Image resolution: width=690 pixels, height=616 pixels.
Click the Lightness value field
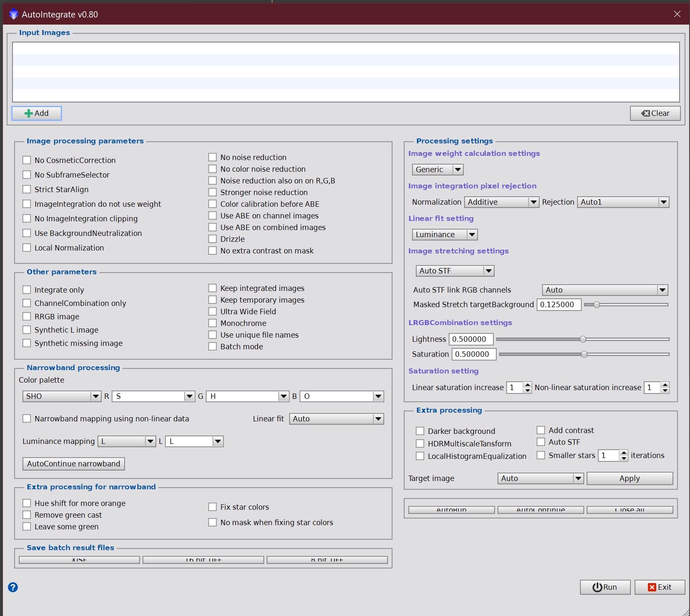471,339
